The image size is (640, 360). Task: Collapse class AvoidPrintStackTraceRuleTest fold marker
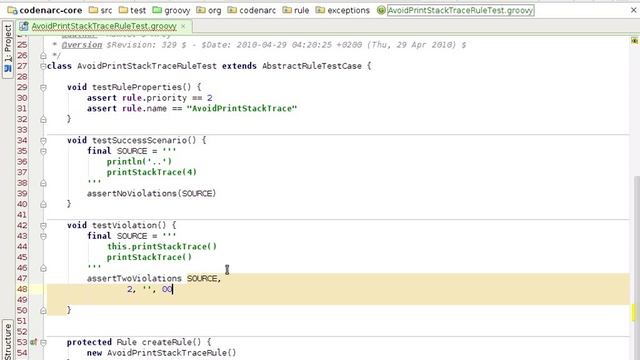[43, 66]
